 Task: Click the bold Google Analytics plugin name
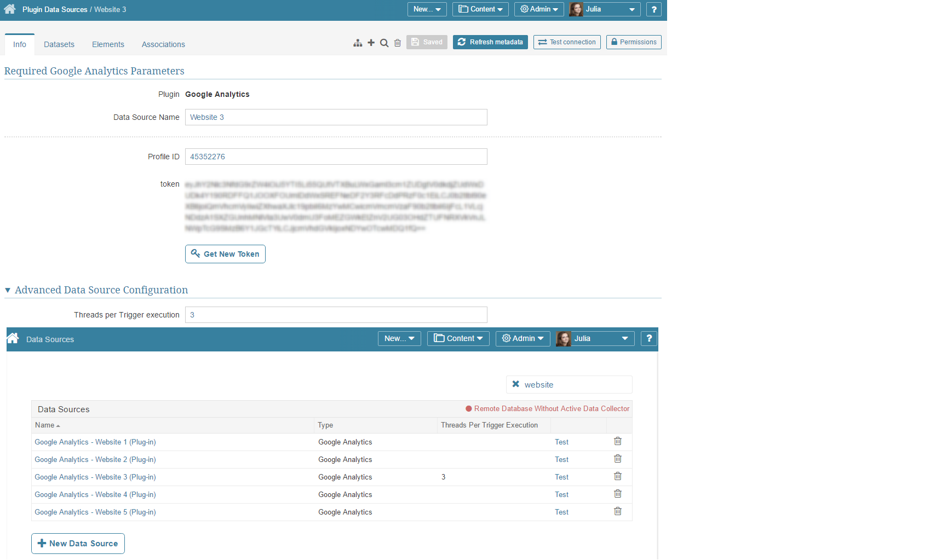pyautogui.click(x=217, y=94)
